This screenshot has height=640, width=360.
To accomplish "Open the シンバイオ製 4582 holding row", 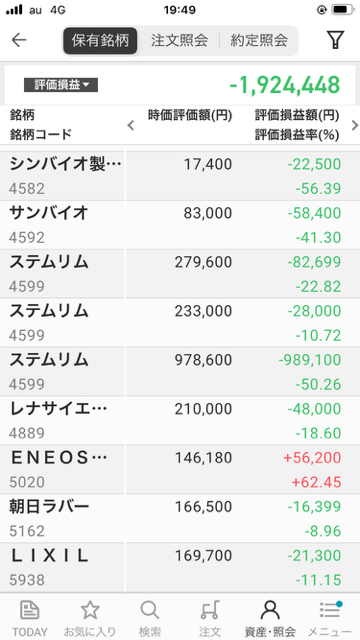I will coord(180,176).
